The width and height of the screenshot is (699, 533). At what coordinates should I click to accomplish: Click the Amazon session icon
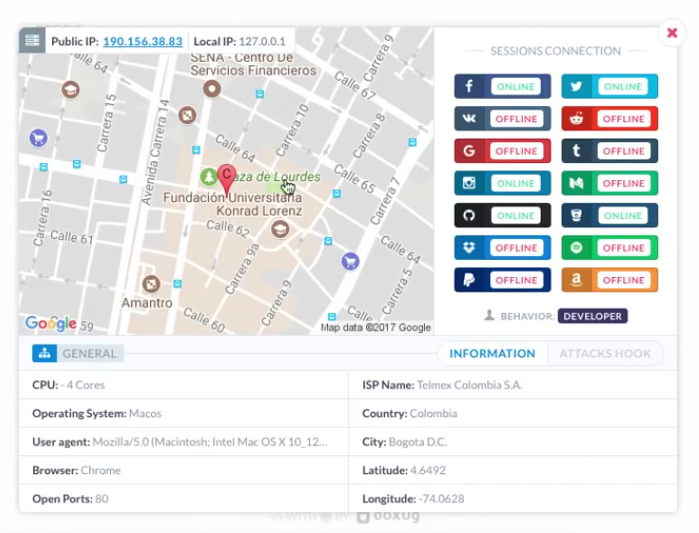(x=577, y=280)
